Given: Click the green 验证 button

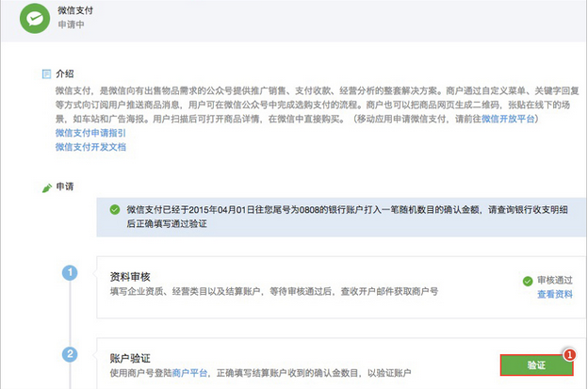Looking at the screenshot, I should (536, 365).
